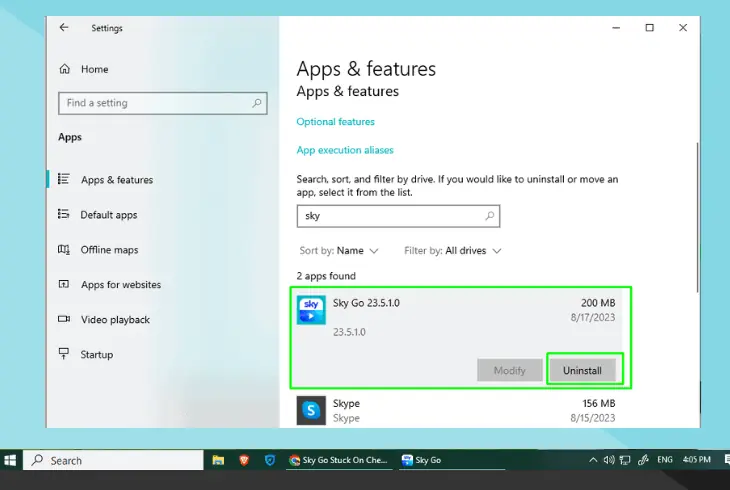The height and width of the screenshot is (490, 730).
Task: Open the Optional features link
Action: click(x=335, y=122)
